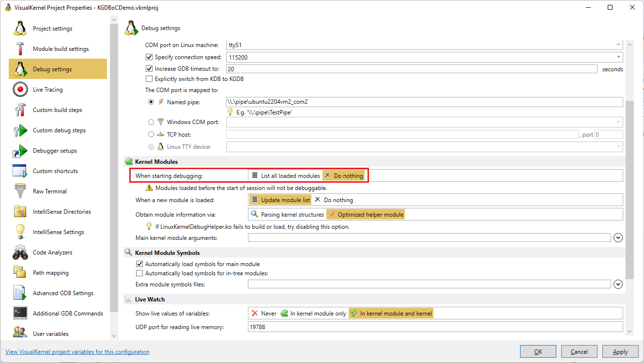Click the Module build settings hammer icon
The height and width of the screenshot is (363, 644).
20,49
